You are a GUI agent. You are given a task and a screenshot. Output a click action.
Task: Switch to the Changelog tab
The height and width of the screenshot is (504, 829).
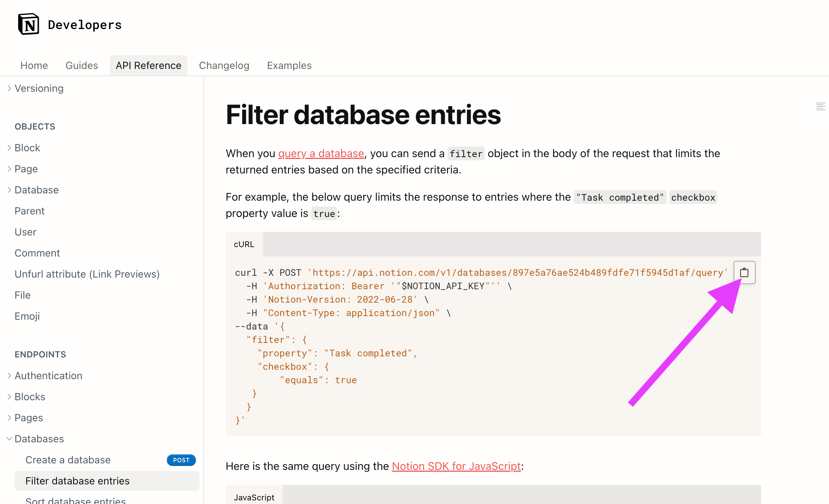[x=224, y=65]
